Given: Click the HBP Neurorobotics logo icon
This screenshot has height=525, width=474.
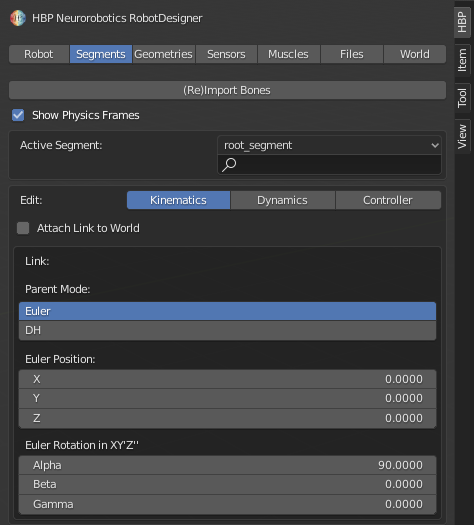Looking at the screenshot, I should tap(18, 18).
